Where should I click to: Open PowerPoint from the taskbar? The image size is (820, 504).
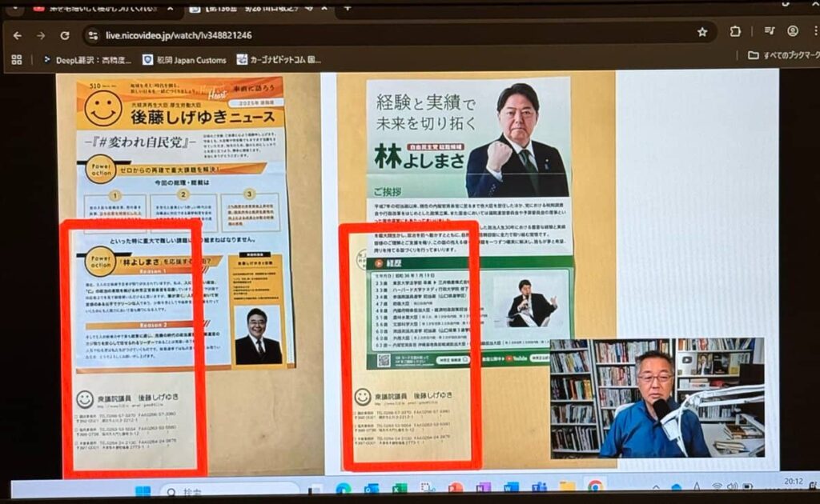point(456,487)
